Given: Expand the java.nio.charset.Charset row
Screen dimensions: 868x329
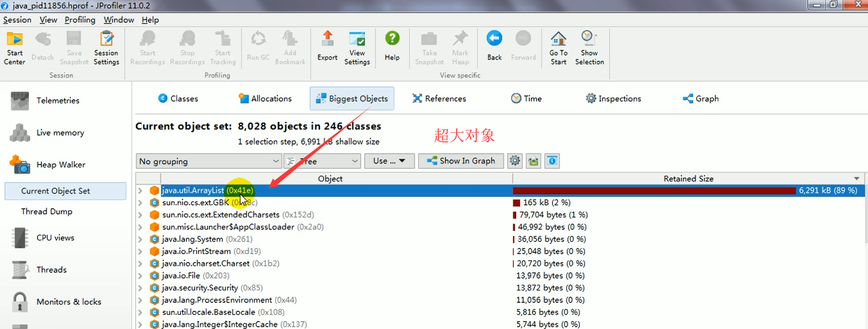Looking at the screenshot, I should tap(140, 264).
